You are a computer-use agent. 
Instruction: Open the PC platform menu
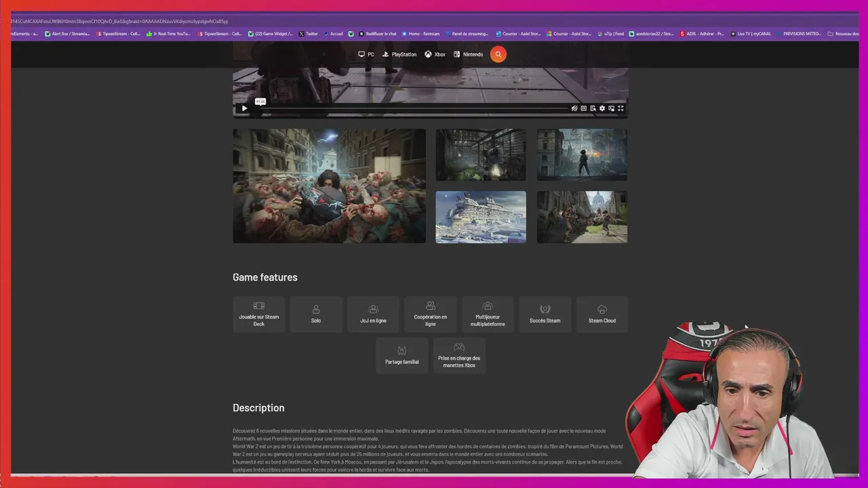pyautogui.click(x=366, y=54)
